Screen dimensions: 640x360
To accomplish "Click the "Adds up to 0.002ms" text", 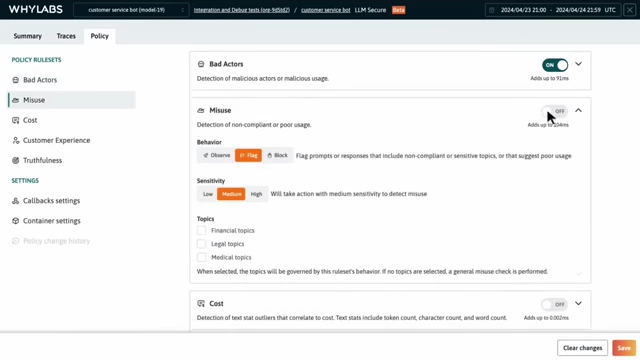I will 546,318.
